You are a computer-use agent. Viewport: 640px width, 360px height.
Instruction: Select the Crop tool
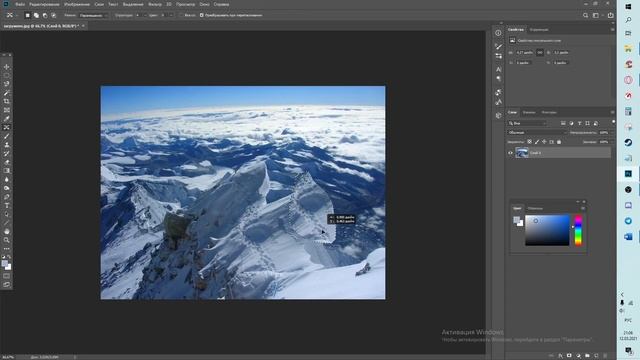click(x=7, y=101)
